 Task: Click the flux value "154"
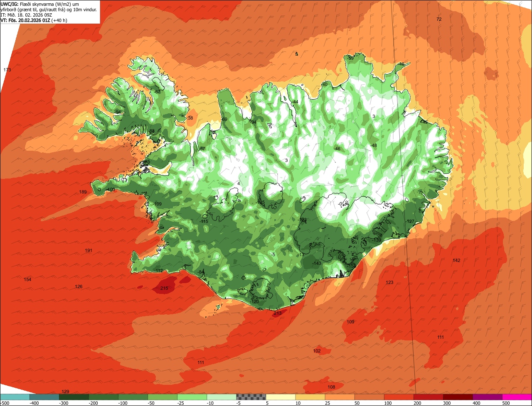click(27, 279)
